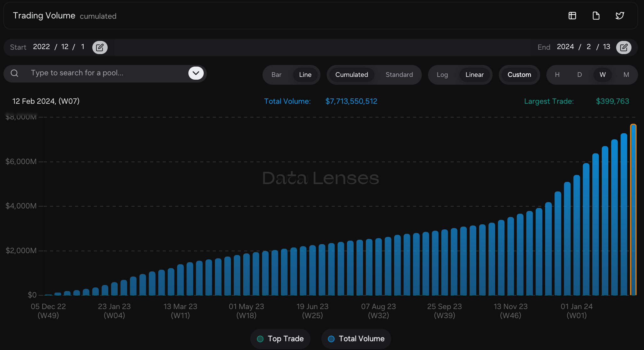Select the Custom range option
This screenshot has height=350, width=644.
(x=519, y=75)
